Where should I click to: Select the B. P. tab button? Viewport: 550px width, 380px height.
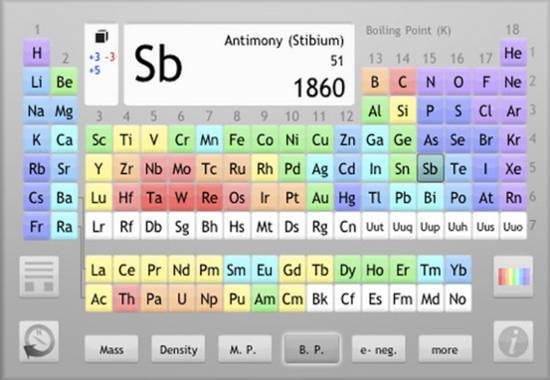click(311, 349)
